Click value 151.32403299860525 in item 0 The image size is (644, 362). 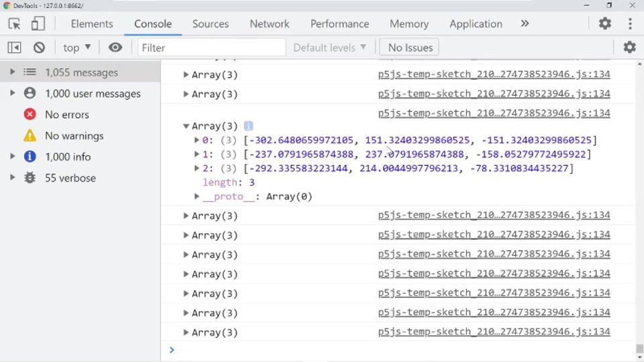click(x=417, y=140)
